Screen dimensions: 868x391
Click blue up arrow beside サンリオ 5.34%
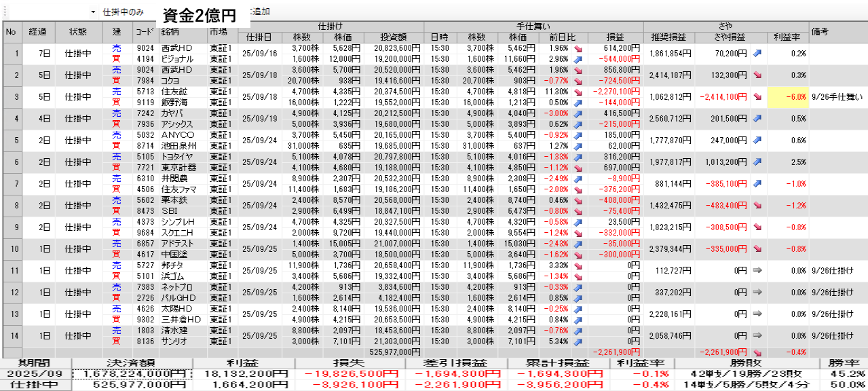[x=578, y=341]
